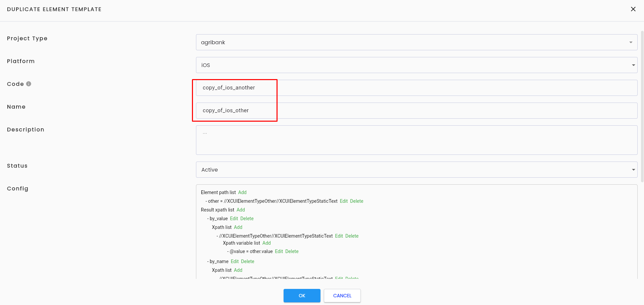Confirm with the OK button
Screen dimensions: 644x305
[302, 296]
